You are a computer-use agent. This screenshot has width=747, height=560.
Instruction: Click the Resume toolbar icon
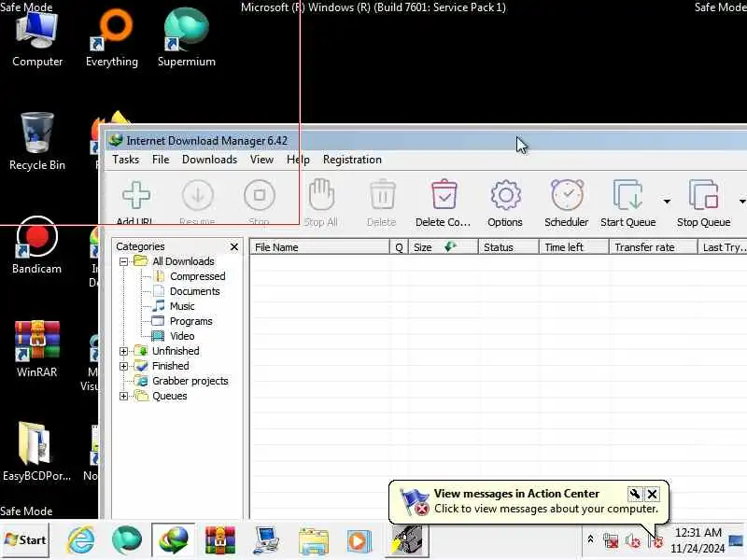tap(197, 195)
